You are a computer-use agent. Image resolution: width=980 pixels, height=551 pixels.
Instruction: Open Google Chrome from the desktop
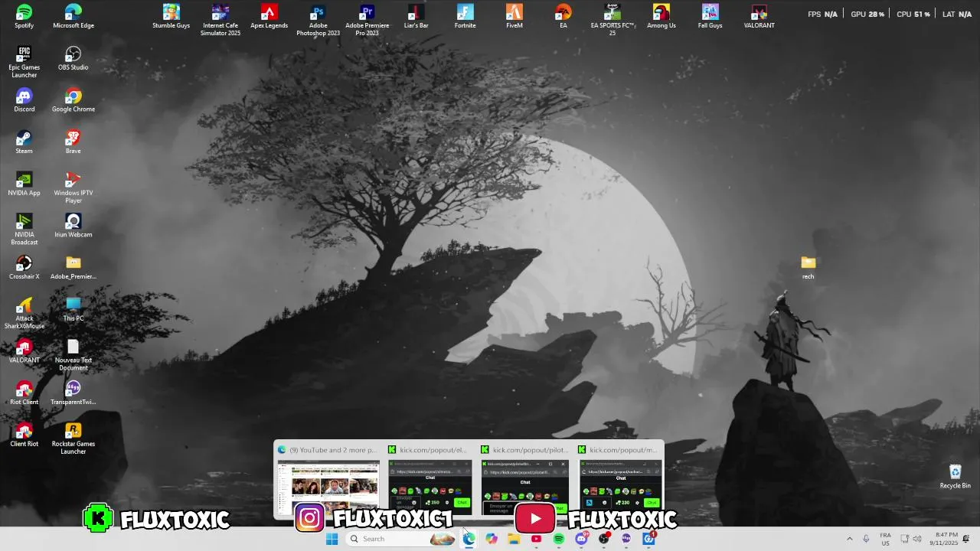(x=73, y=100)
